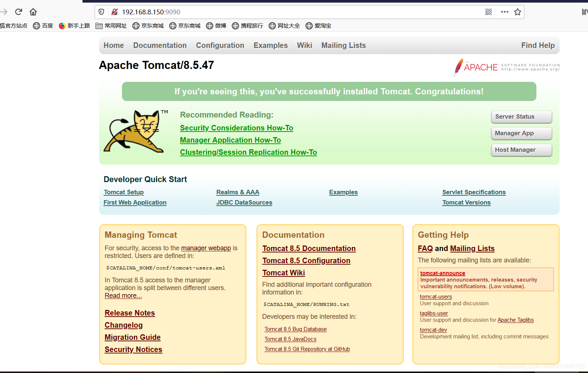Open Mailing Lists link in Getting Help
The image size is (588, 373).
(472, 248)
